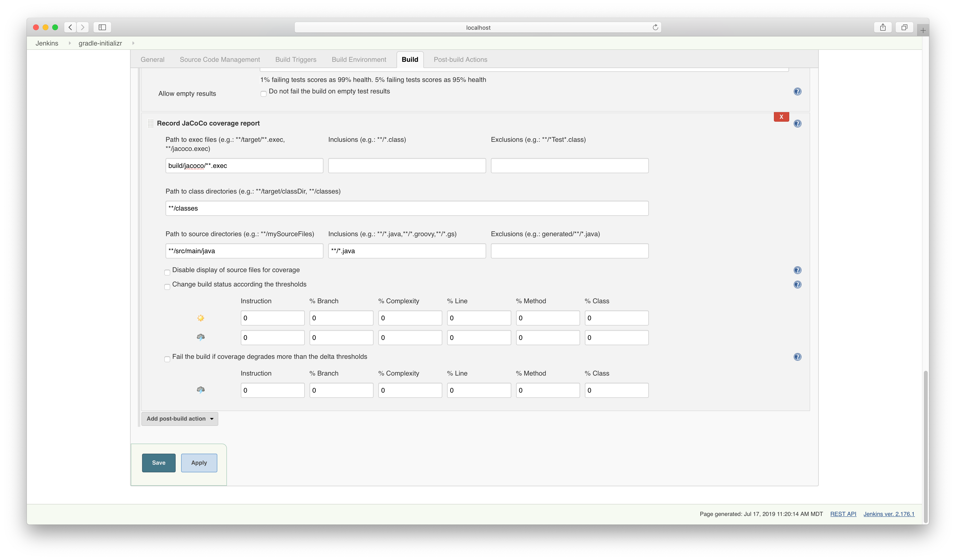Expand Jenkins breadcrumb arrow menu
956x560 pixels.
[x=70, y=43]
